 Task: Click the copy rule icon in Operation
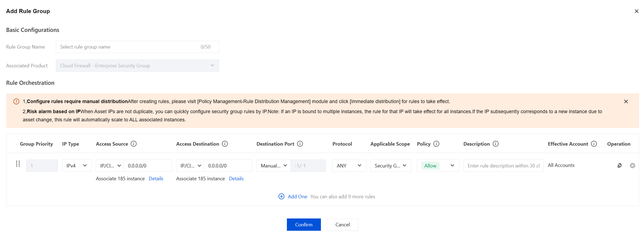(620, 166)
